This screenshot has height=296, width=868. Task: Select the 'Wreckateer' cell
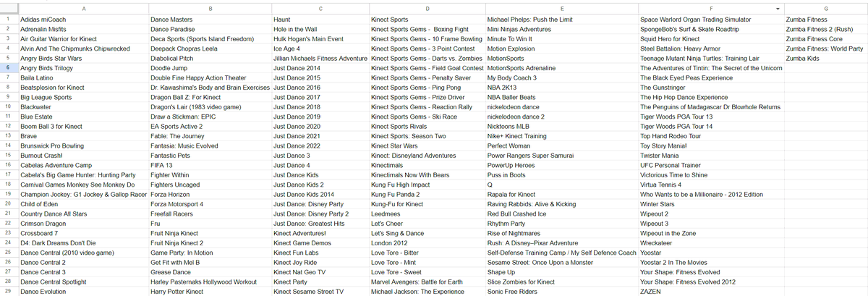tap(711, 243)
